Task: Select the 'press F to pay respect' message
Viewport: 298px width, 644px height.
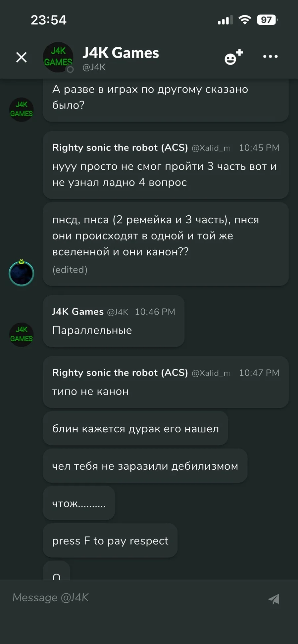Action: tap(110, 540)
